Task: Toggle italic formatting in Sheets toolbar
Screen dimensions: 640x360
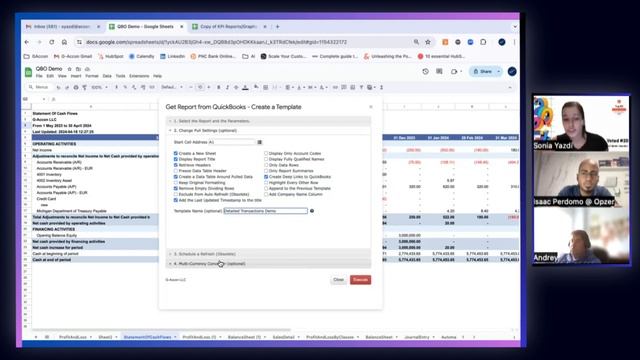Action: tap(227, 87)
